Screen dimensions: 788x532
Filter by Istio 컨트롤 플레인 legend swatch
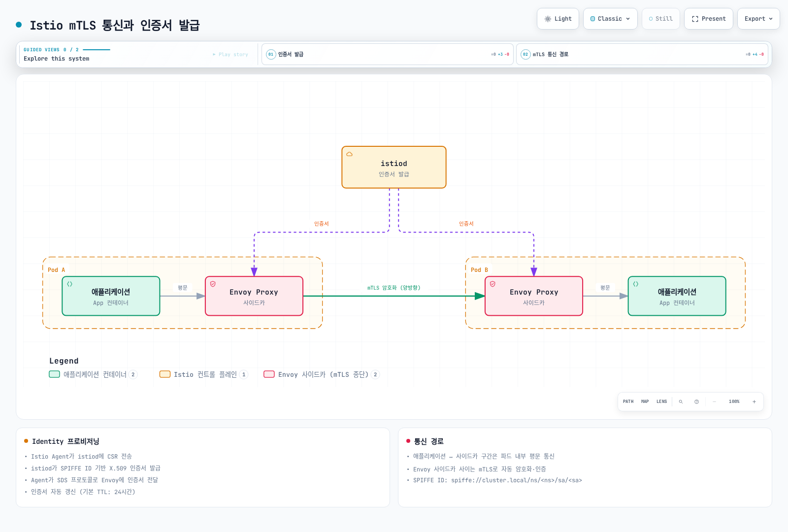[165, 374]
